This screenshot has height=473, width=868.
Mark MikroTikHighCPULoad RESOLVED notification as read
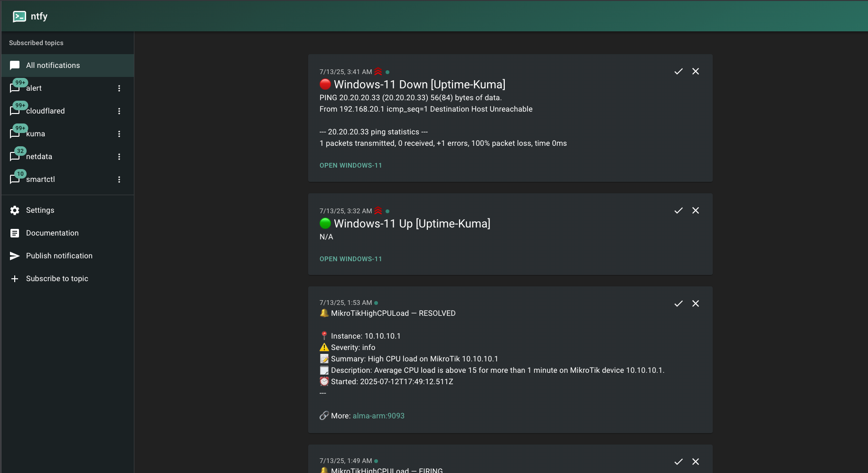pyautogui.click(x=679, y=303)
